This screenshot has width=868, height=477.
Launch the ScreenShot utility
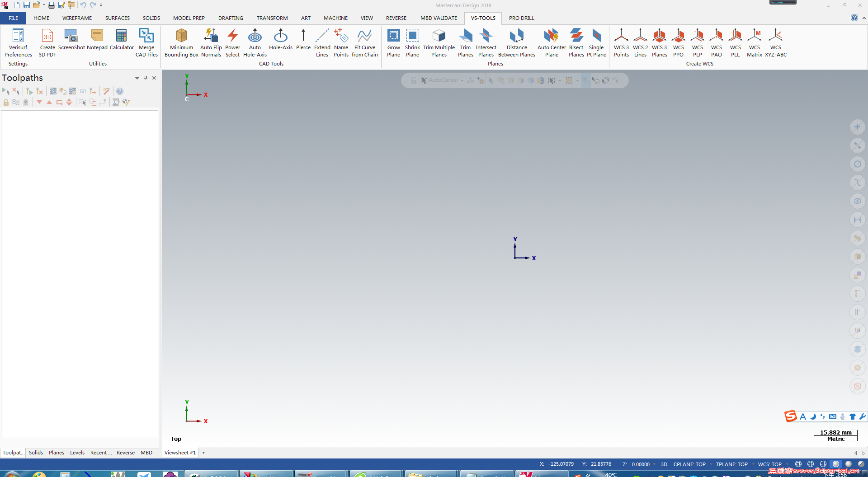pos(71,39)
